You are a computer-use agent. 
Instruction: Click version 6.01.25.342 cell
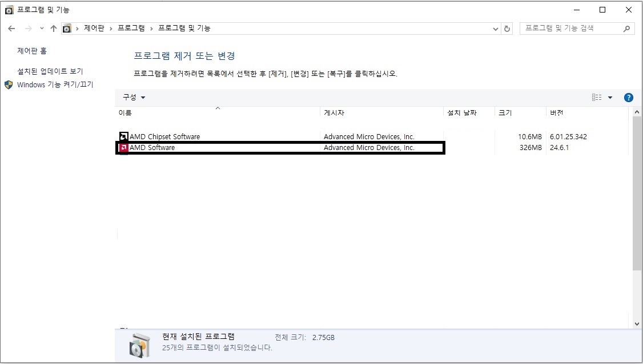568,136
